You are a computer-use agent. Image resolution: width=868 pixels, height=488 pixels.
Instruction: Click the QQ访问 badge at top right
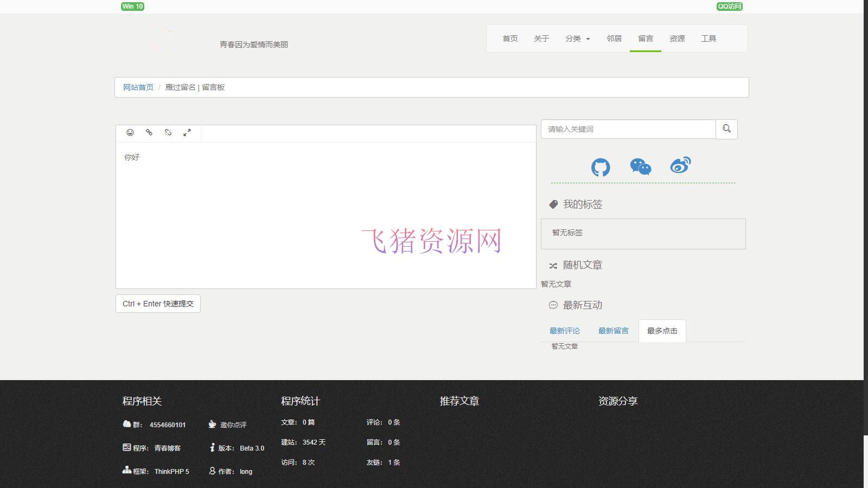pyautogui.click(x=729, y=7)
